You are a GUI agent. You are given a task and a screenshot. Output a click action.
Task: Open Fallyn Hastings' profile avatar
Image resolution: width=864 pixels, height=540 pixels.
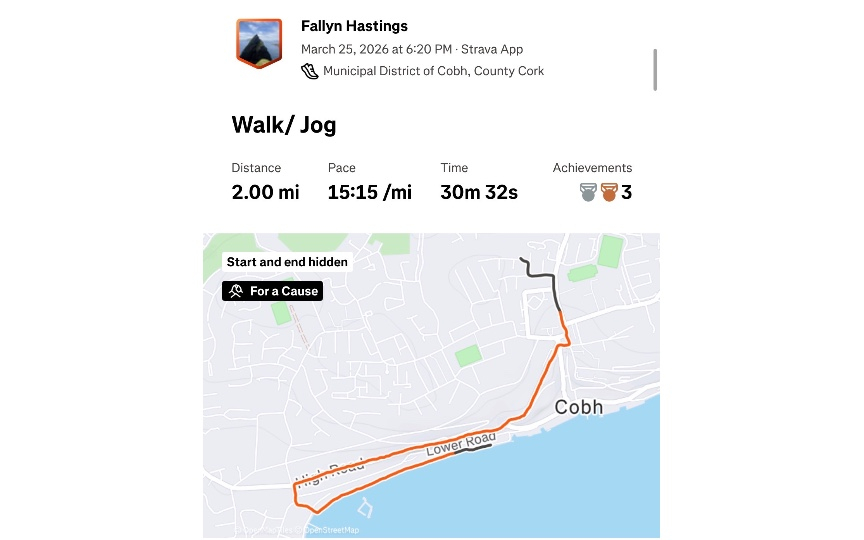click(x=259, y=43)
